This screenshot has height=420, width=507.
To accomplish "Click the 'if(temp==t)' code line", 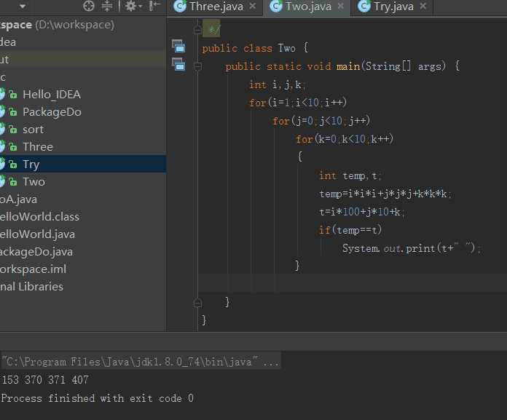I will point(350,230).
